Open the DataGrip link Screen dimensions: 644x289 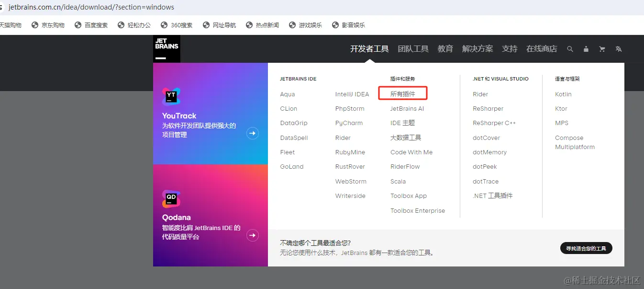click(294, 123)
